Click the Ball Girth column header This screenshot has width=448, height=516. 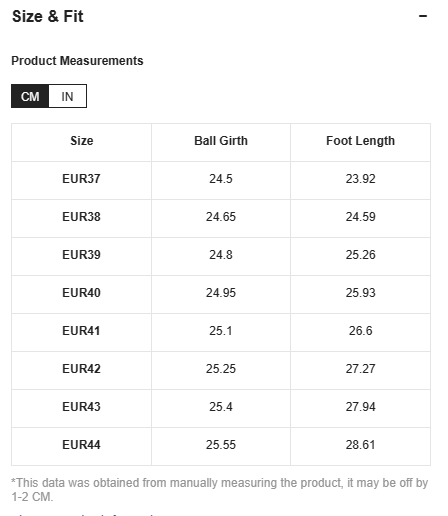221,141
